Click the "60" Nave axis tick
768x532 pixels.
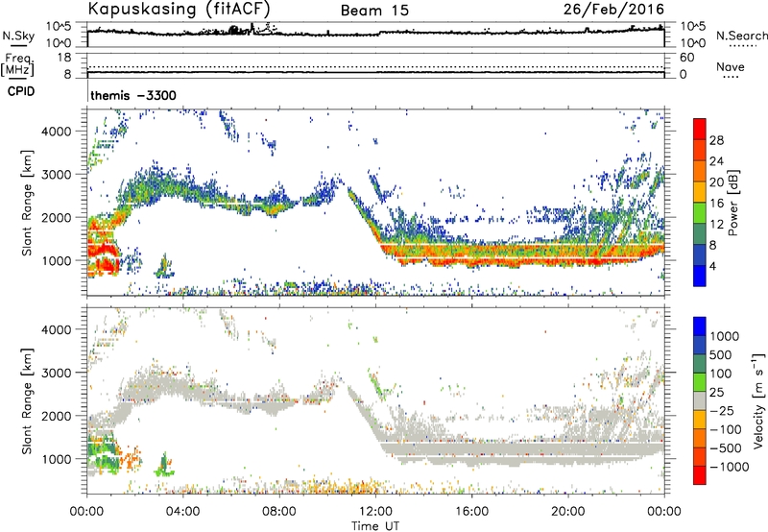687,58
